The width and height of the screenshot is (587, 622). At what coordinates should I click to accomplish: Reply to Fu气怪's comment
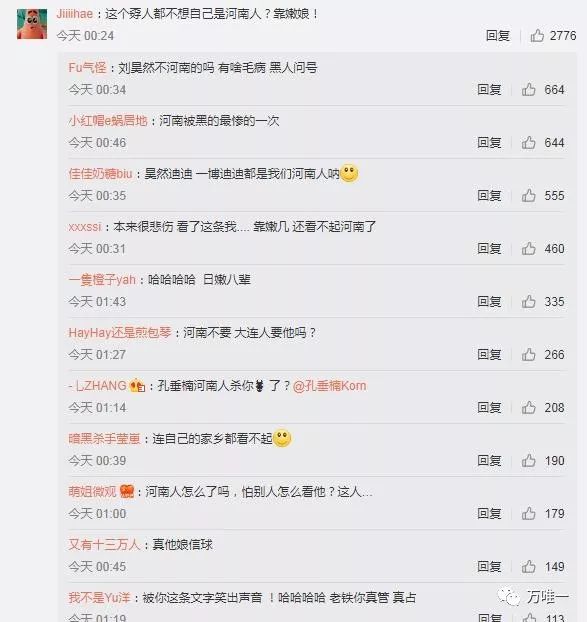point(489,90)
